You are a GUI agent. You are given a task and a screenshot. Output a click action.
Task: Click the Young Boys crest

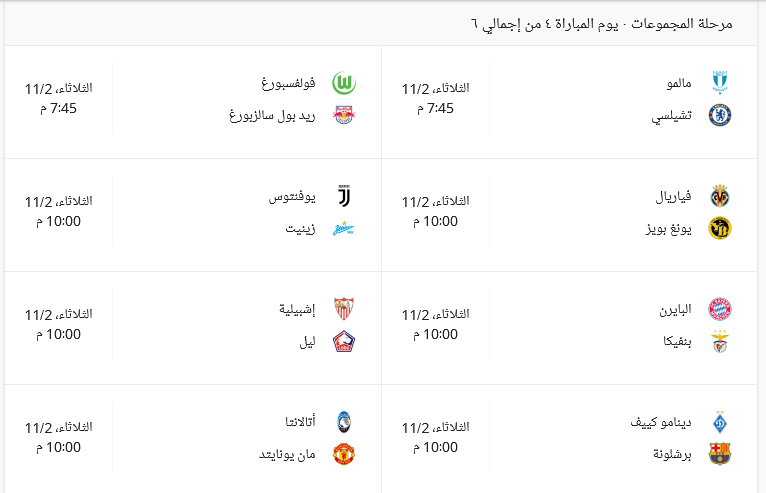(x=720, y=228)
